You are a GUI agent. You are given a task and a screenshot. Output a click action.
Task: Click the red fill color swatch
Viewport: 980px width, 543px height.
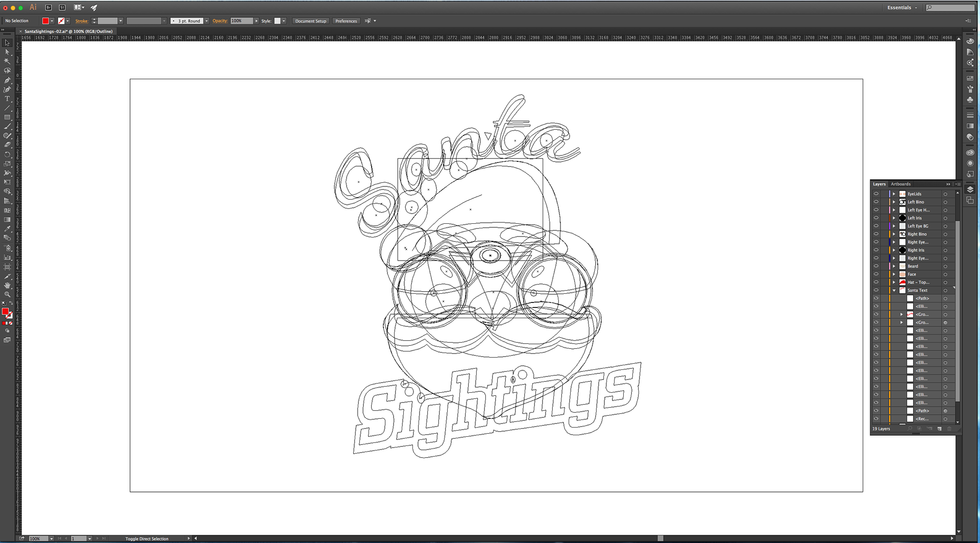point(45,21)
